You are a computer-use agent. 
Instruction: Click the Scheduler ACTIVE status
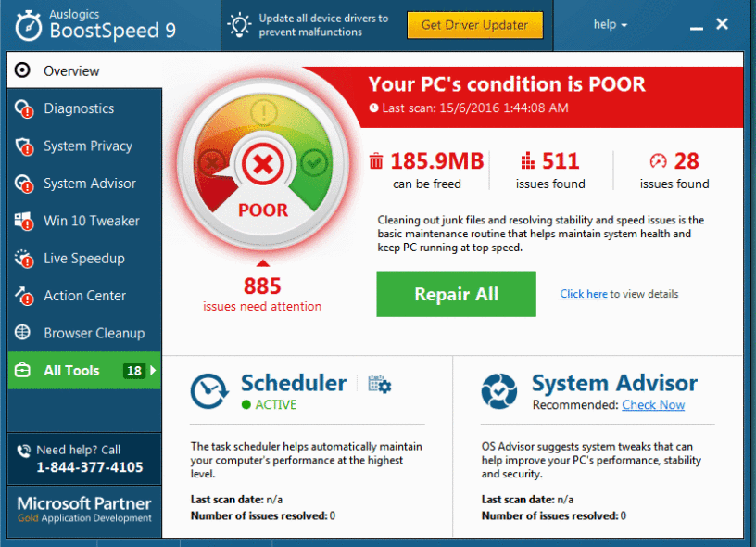(x=269, y=405)
